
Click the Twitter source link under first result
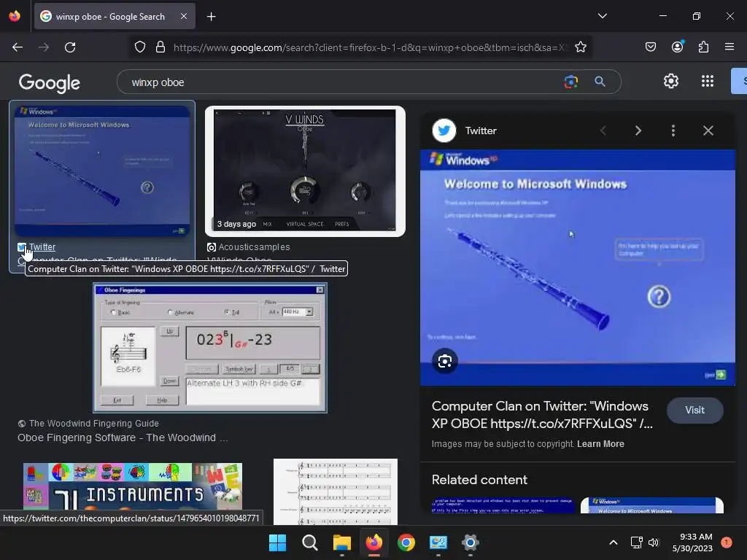42,246
